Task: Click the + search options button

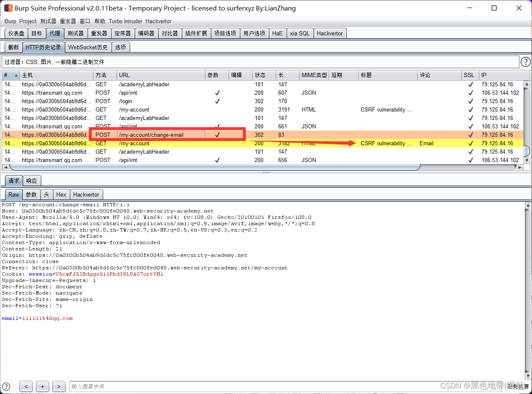Action: [x=43, y=386]
